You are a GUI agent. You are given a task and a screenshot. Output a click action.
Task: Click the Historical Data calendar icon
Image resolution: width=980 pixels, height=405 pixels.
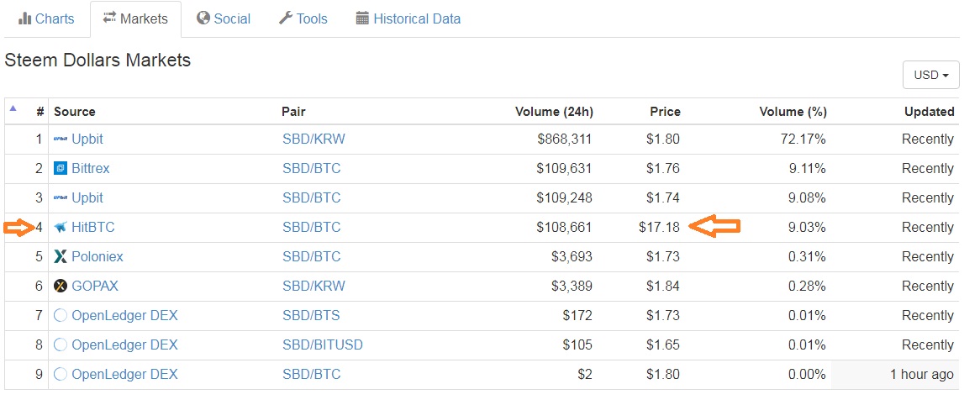pyautogui.click(x=362, y=18)
